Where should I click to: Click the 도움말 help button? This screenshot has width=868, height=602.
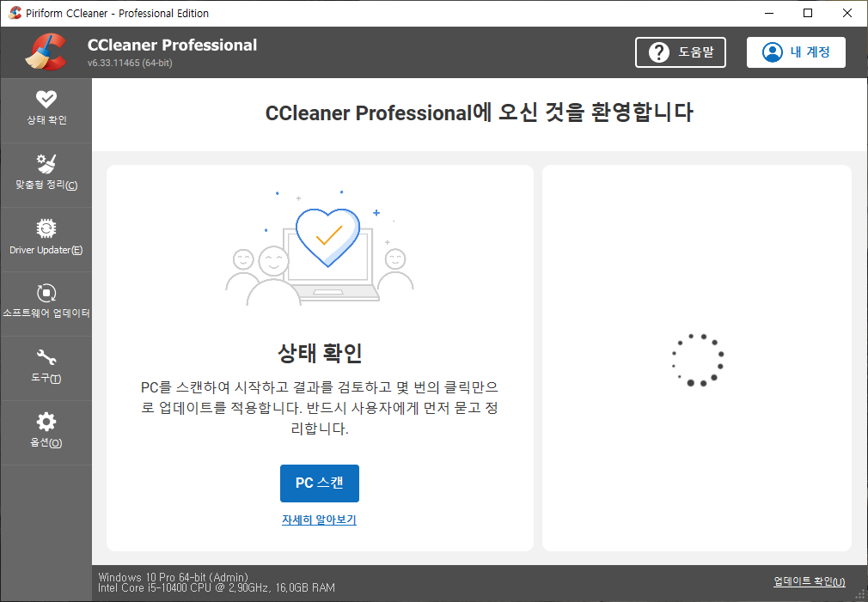click(x=681, y=52)
